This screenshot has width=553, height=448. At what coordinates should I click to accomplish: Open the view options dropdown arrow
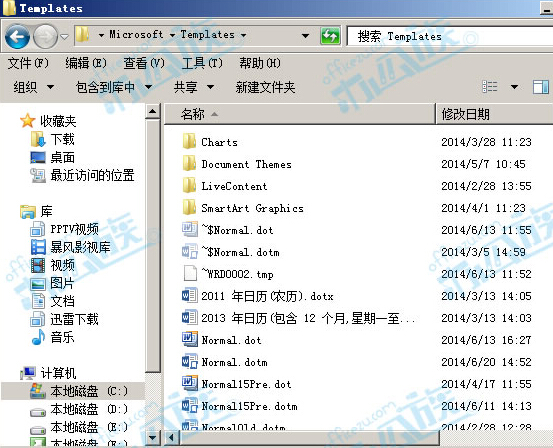pos(514,87)
